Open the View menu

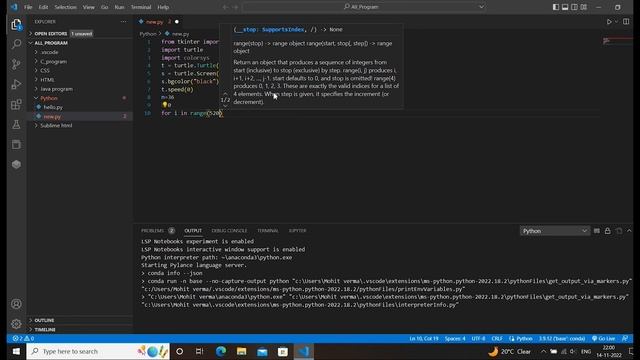(x=89, y=7)
